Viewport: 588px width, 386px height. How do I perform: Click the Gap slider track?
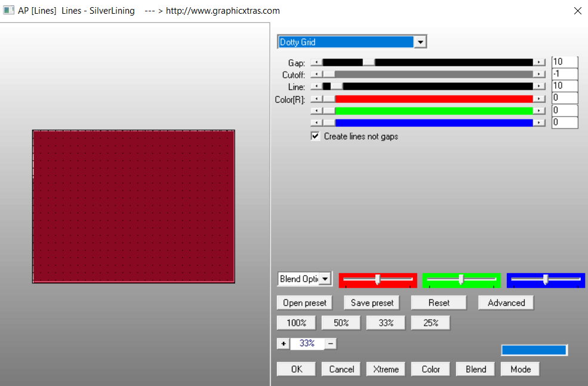pyautogui.click(x=428, y=62)
